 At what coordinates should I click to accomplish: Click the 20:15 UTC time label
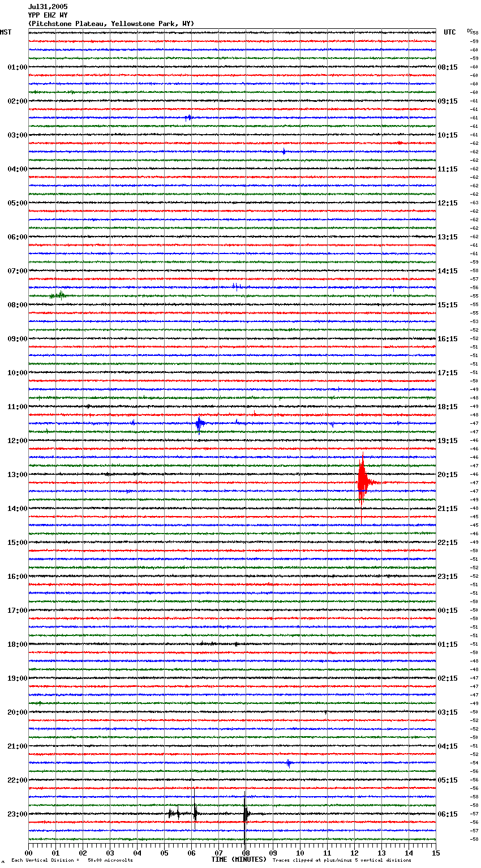(x=448, y=475)
